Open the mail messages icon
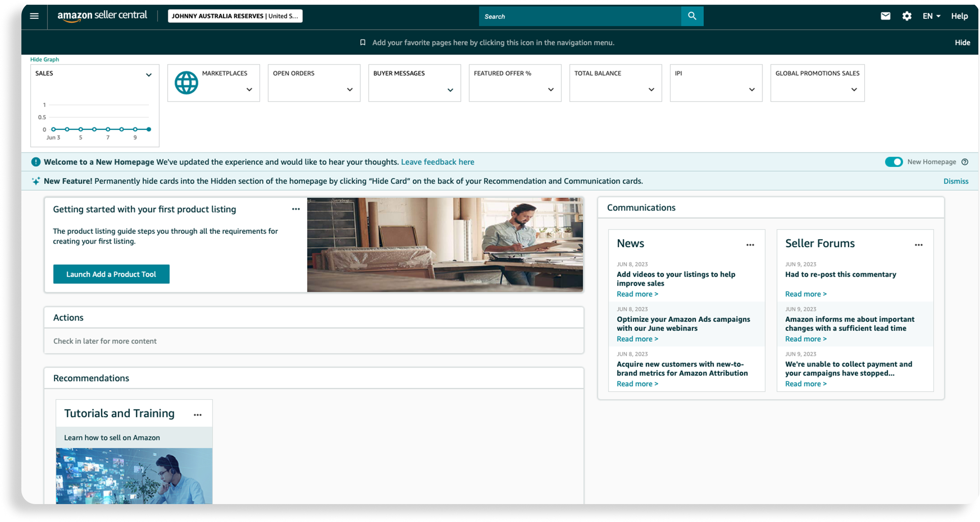This screenshot has width=980, height=522. (x=886, y=16)
